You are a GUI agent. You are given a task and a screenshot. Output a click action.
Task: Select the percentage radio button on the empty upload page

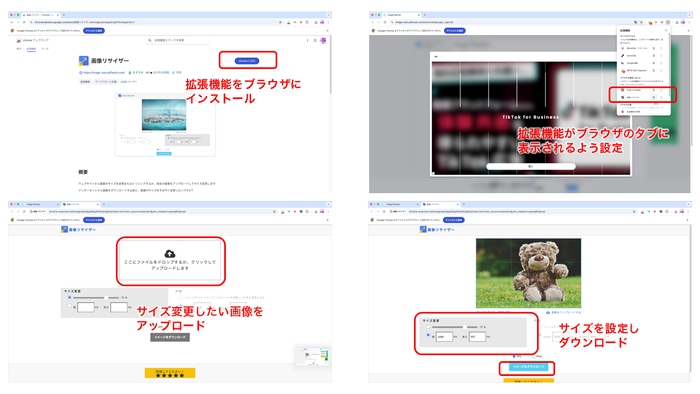69,297
